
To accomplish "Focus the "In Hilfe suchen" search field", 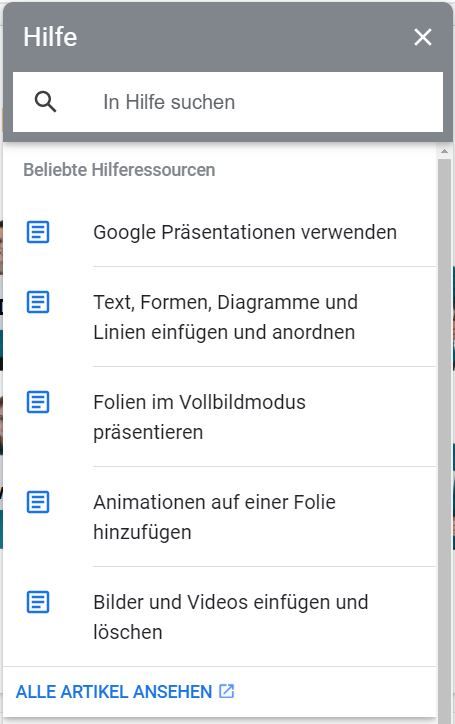I will (228, 102).
